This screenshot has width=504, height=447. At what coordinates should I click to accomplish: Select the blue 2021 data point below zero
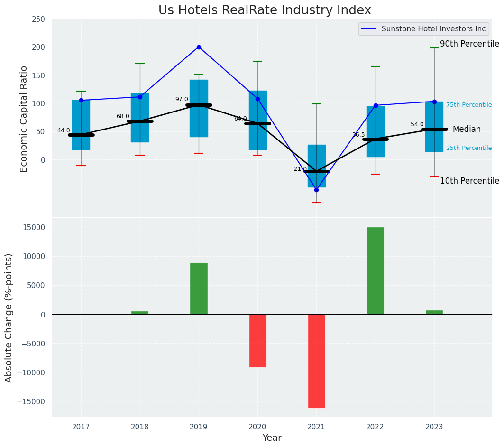pyautogui.click(x=316, y=190)
